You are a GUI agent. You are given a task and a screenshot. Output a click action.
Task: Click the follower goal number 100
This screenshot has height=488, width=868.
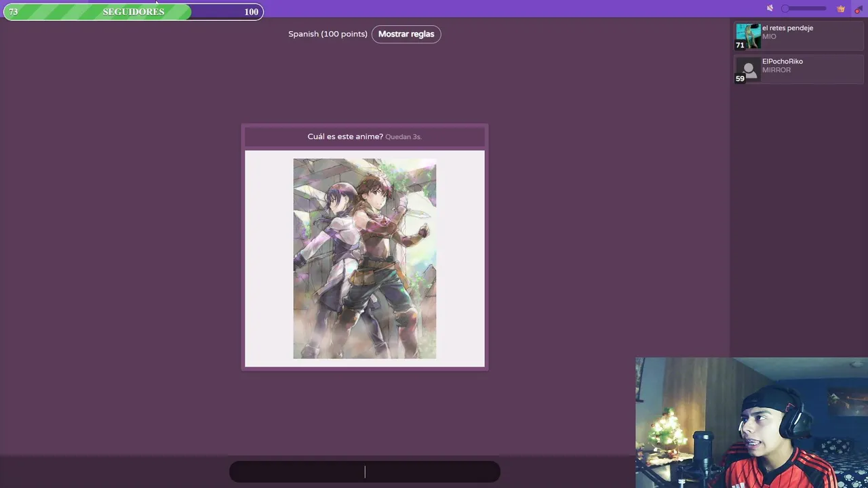tap(251, 12)
